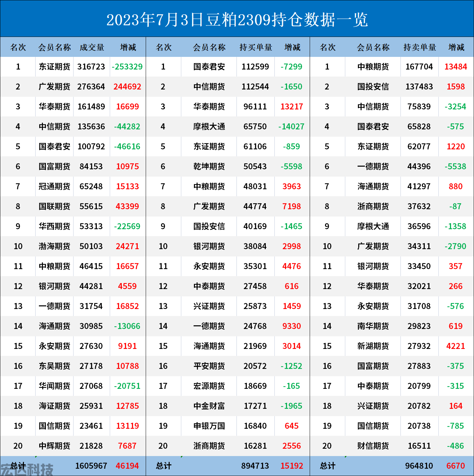Click the short position value 167704
474x476 pixels.
[419, 67]
